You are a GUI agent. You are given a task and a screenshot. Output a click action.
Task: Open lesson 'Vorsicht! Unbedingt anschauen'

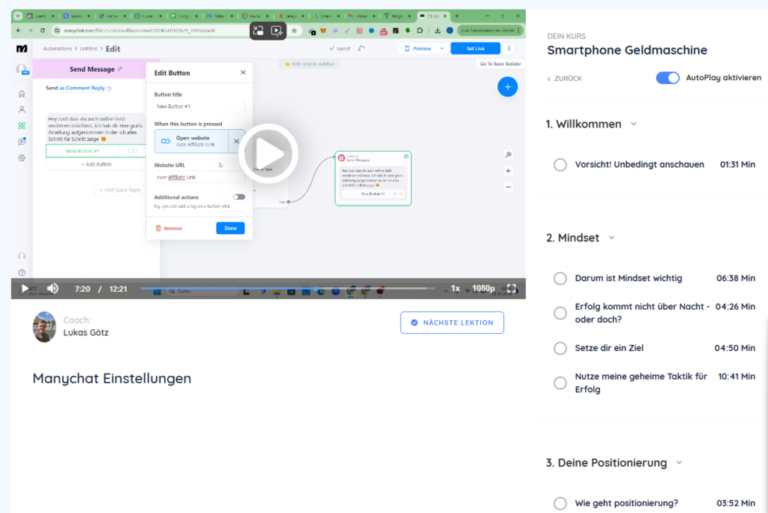639,165
